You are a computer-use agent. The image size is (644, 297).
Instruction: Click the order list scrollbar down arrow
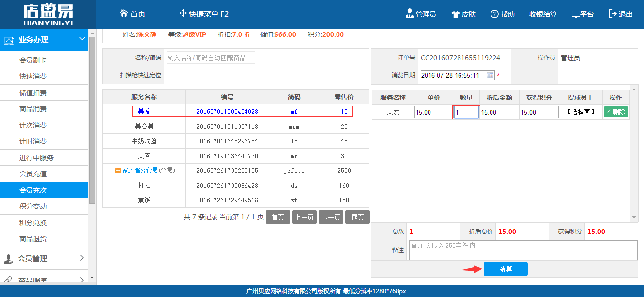(x=634, y=217)
